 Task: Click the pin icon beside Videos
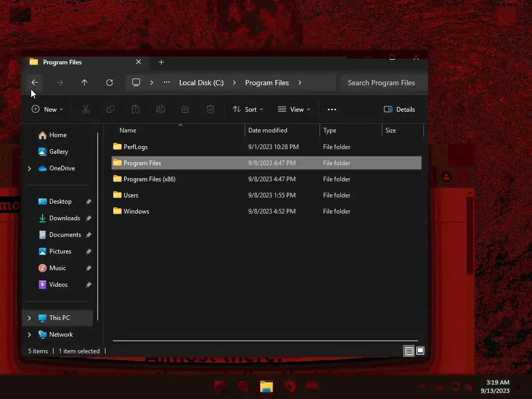[x=88, y=285]
